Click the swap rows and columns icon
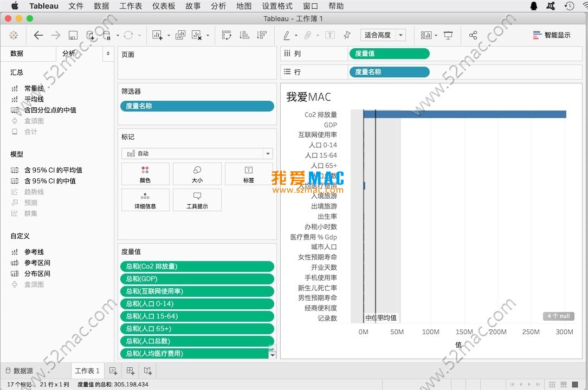The height and width of the screenshot is (390, 588). coord(227,35)
